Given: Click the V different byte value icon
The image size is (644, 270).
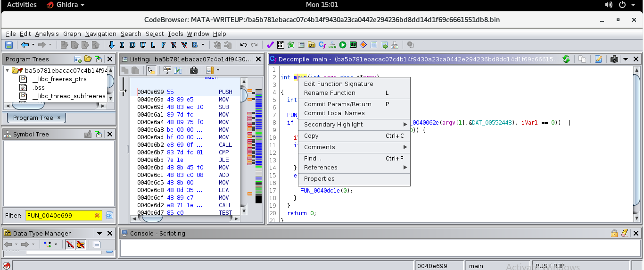Looking at the screenshot, I should pyautogui.click(x=184, y=45).
